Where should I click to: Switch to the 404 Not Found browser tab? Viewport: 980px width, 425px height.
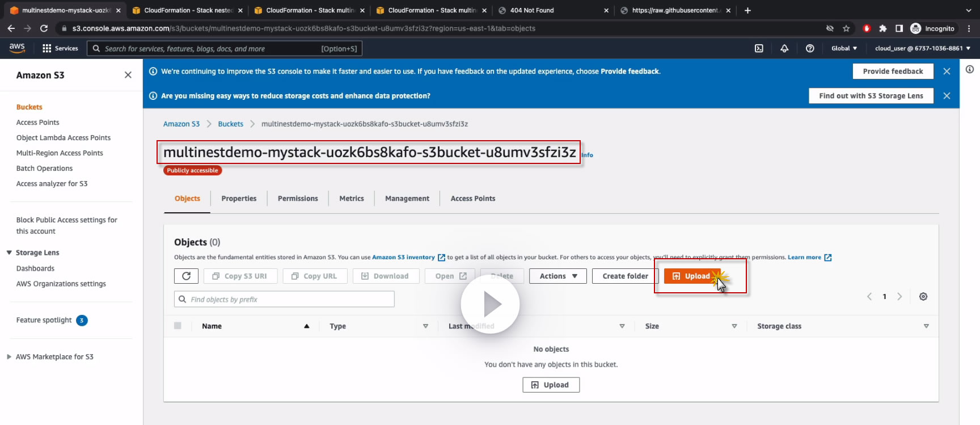click(x=553, y=10)
